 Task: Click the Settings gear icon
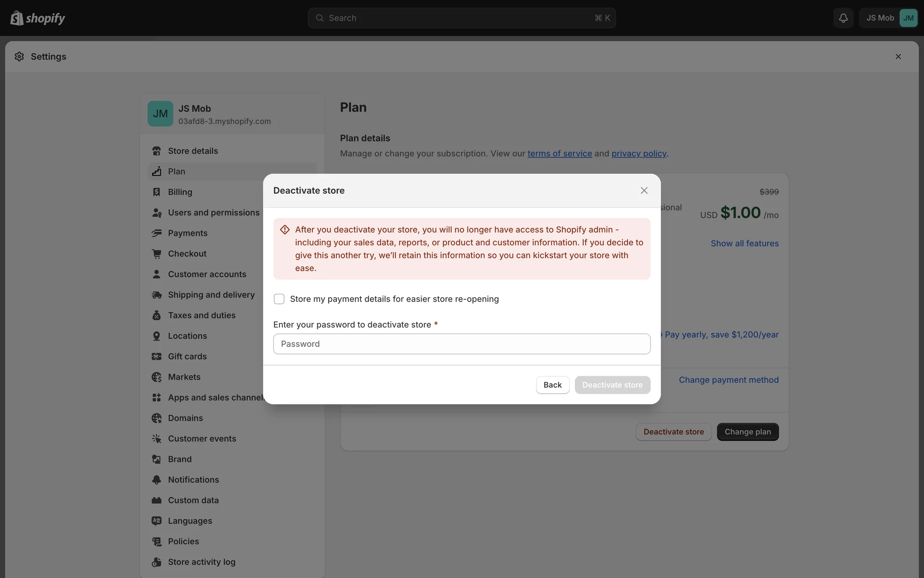pos(19,56)
